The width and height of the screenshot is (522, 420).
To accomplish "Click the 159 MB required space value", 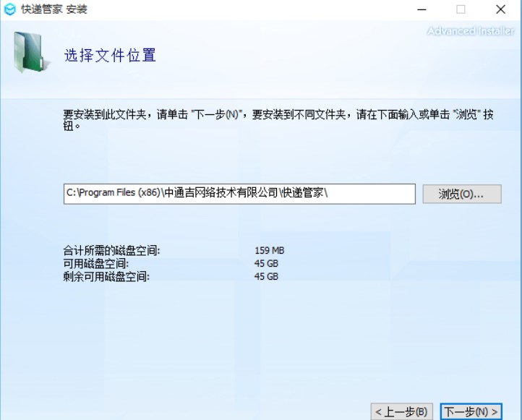I will click(x=270, y=250).
